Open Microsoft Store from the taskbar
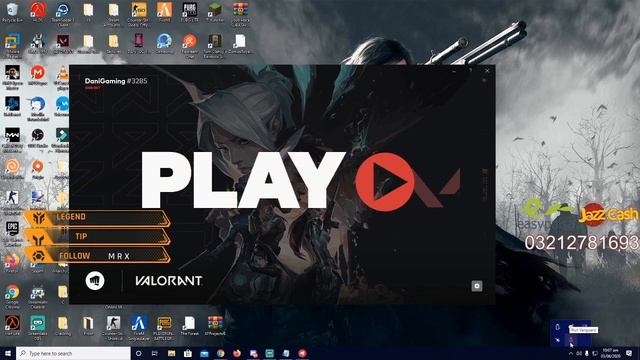 coord(188,353)
